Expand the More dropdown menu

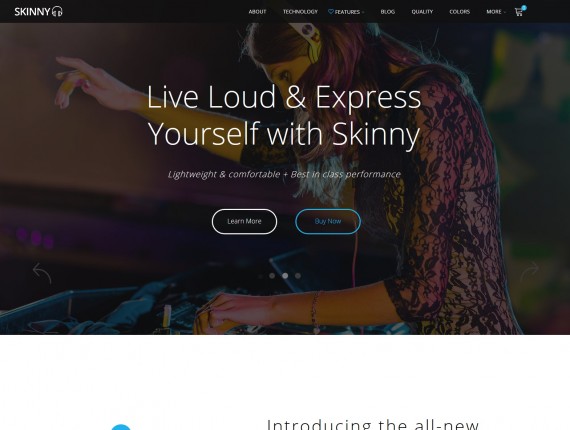pos(496,12)
